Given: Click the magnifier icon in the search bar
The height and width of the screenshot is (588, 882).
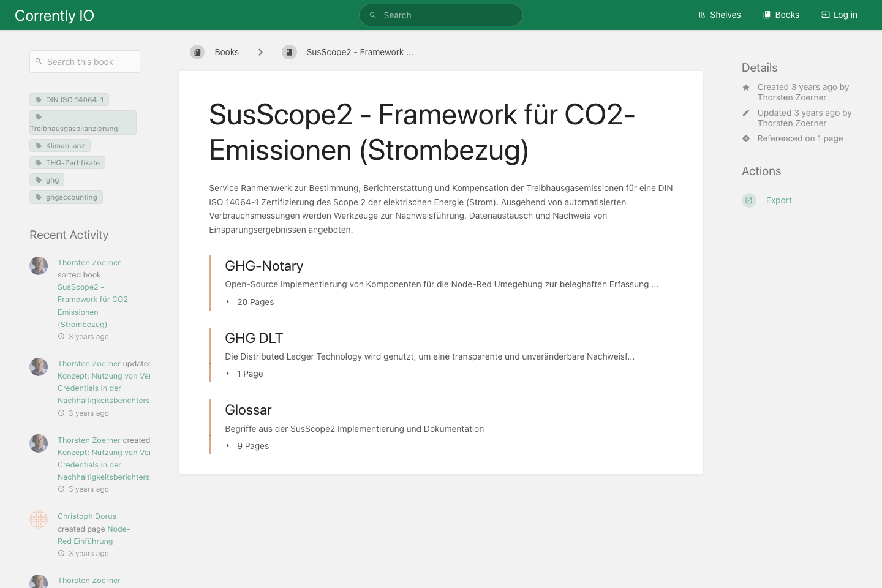Looking at the screenshot, I should click(x=373, y=15).
